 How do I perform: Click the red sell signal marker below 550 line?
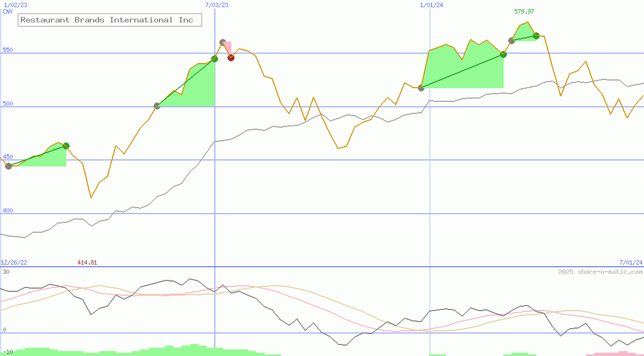tap(231, 58)
